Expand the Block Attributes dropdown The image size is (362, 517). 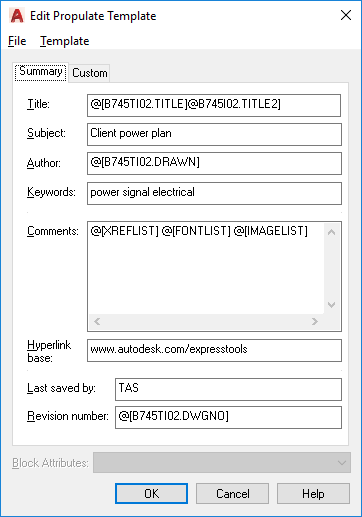pos(222,462)
